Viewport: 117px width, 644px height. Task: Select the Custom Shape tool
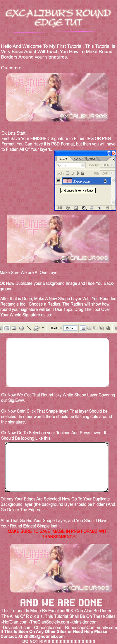[x=37, y=328]
